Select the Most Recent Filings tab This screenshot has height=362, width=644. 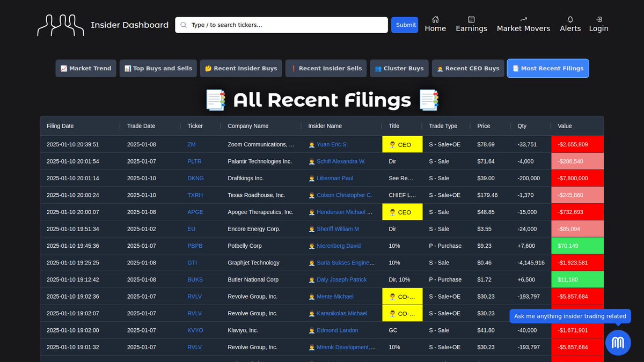(x=548, y=68)
